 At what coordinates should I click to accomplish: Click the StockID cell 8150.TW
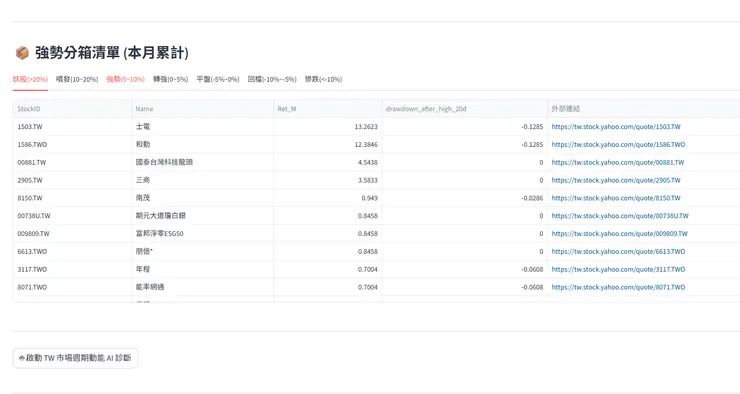click(72, 198)
